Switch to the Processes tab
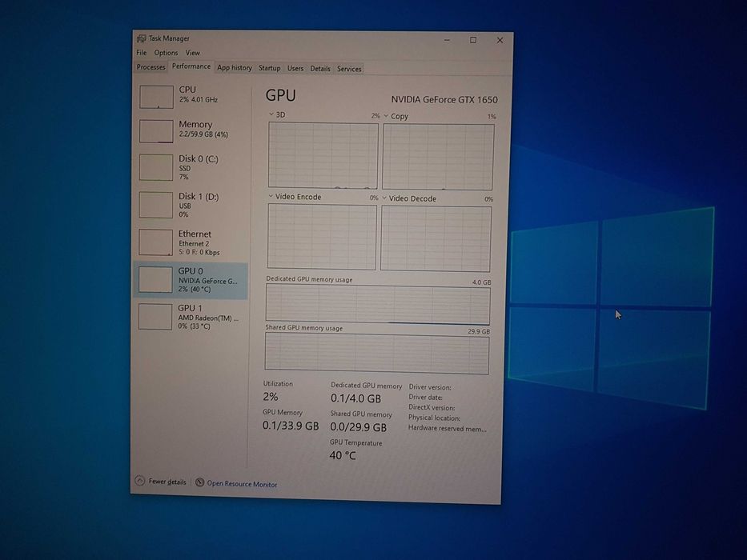747x560 pixels. click(x=151, y=67)
